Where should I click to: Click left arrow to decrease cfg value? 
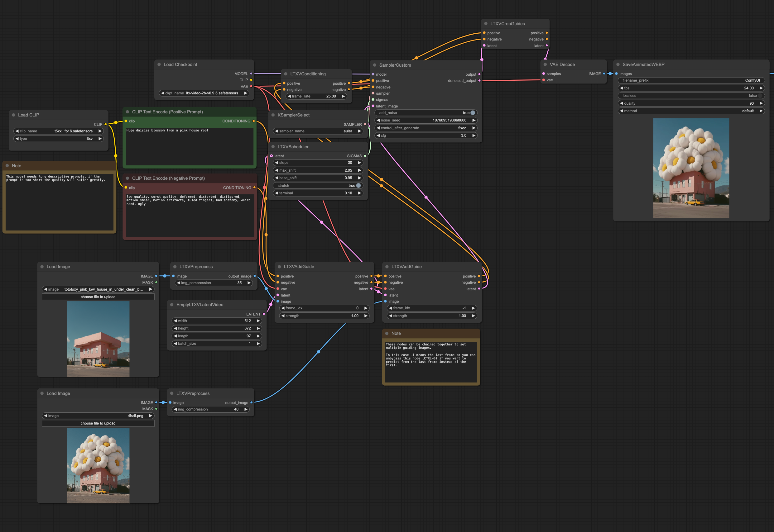coord(378,136)
